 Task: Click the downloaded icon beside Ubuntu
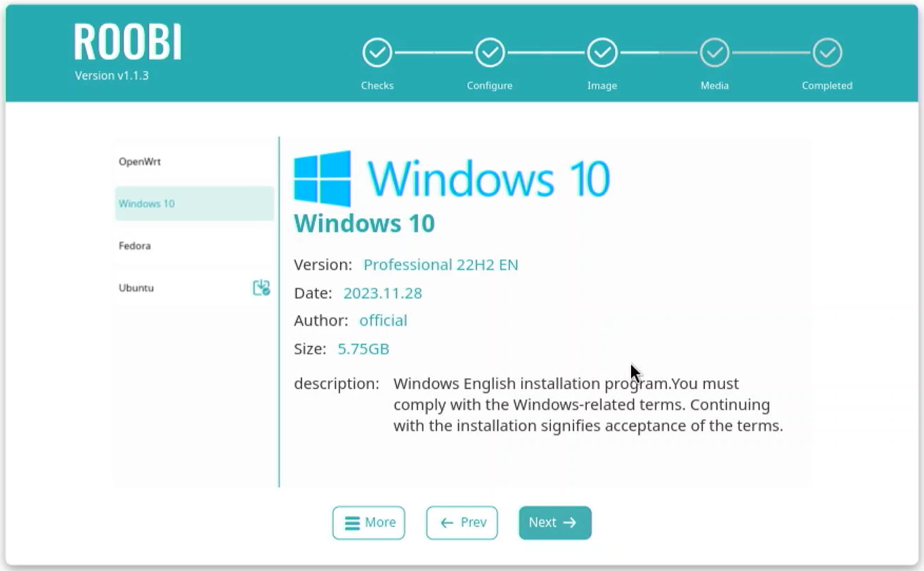coord(261,288)
